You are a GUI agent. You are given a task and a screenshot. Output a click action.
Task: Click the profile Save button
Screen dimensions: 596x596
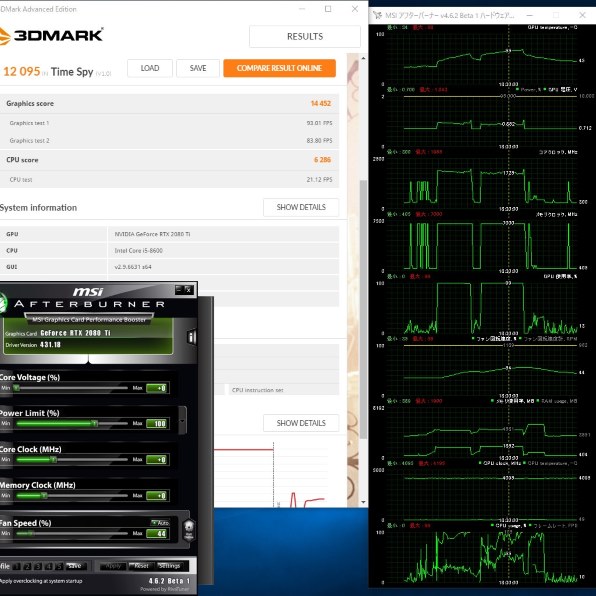point(76,566)
